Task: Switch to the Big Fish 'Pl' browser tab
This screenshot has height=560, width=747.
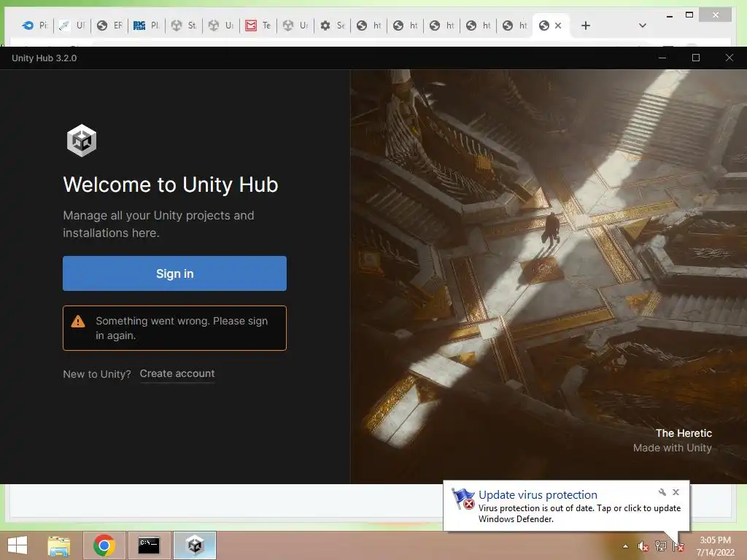Action: [x=146, y=26]
